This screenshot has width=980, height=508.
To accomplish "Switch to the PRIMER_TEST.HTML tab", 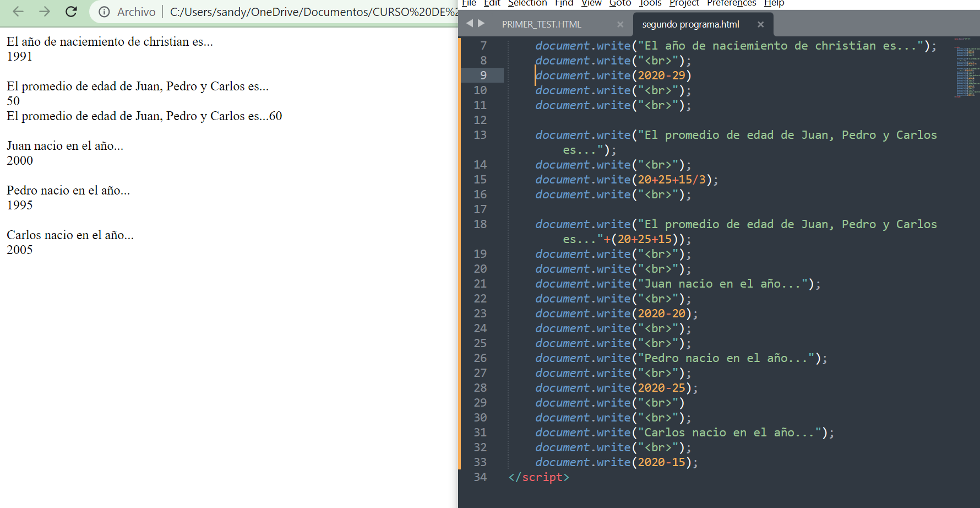I will tap(541, 24).
